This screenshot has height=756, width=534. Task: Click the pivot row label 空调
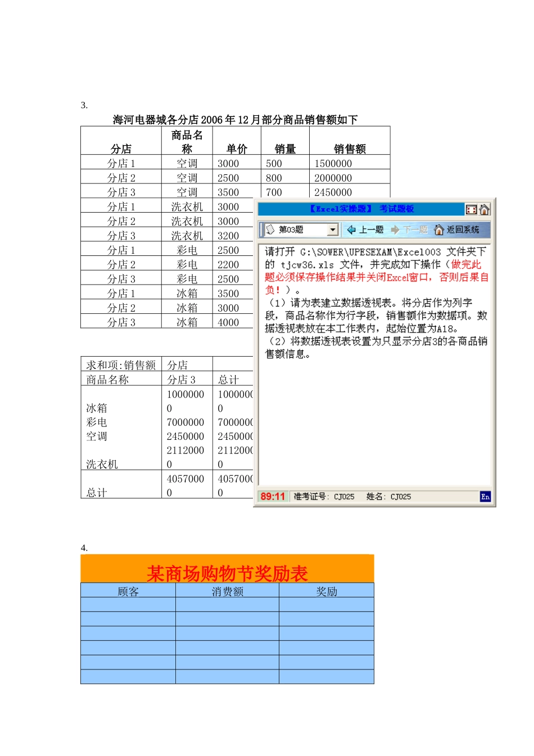97,436
